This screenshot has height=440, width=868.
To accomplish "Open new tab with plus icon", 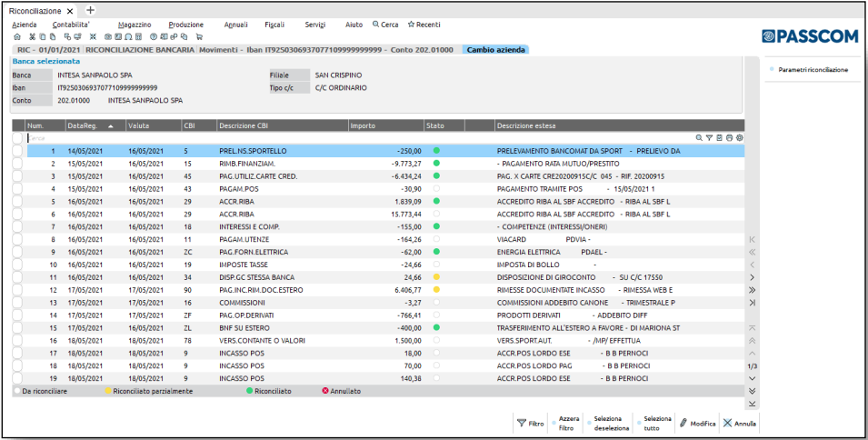I will [91, 11].
